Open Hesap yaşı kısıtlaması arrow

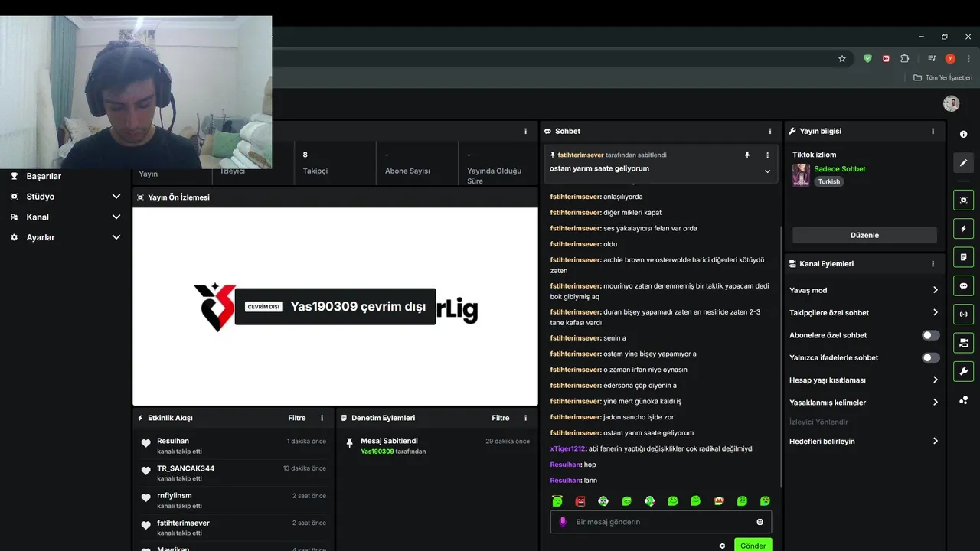tap(935, 380)
